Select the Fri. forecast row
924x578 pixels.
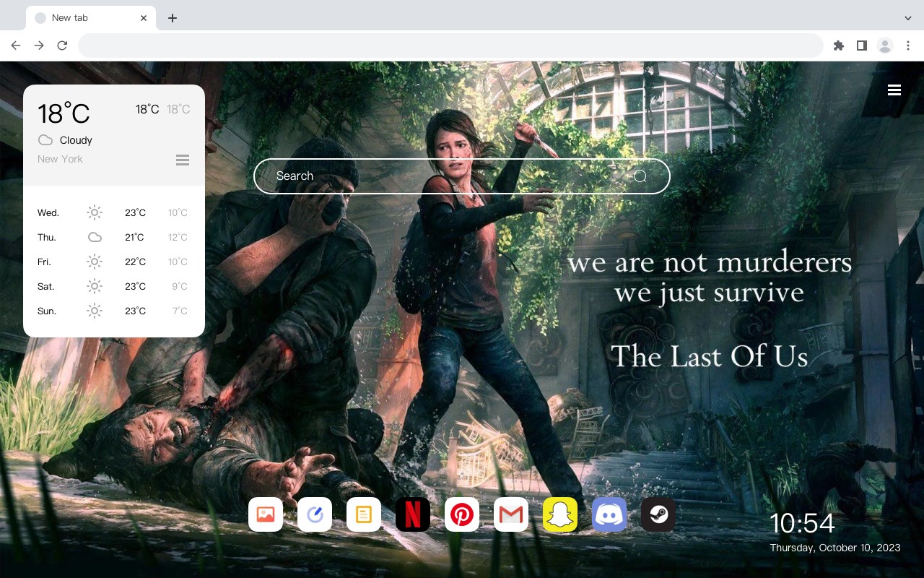(114, 262)
